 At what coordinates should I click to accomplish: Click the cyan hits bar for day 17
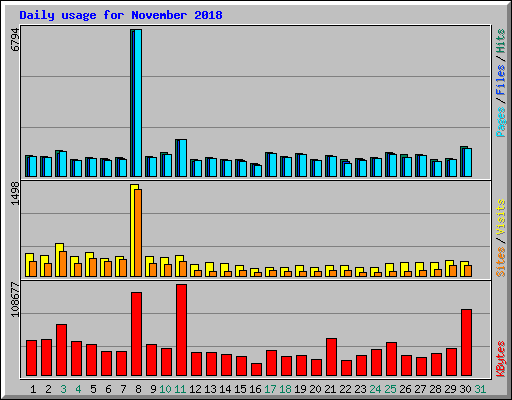click(273, 165)
